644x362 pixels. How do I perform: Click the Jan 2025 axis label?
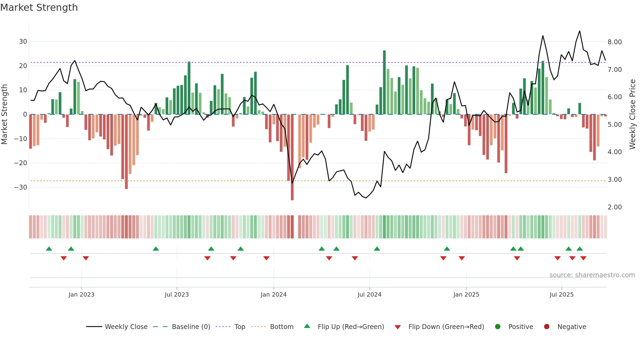[x=466, y=294]
